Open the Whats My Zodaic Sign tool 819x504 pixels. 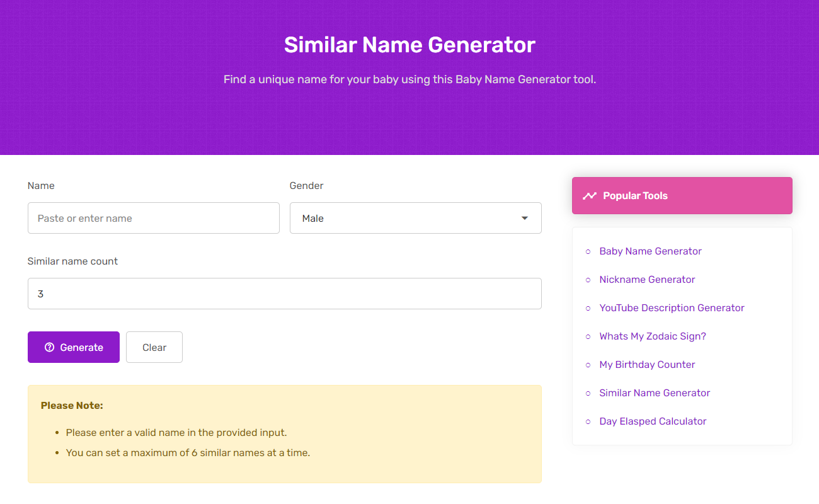click(652, 336)
